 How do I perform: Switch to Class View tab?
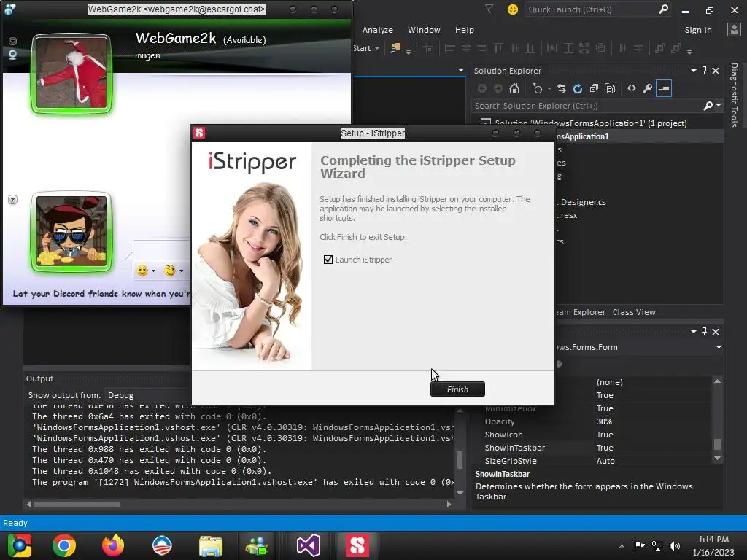[634, 312]
